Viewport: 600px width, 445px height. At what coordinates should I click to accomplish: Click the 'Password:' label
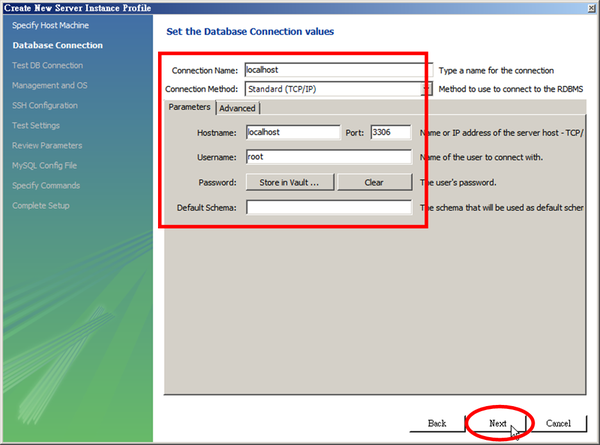[217, 183]
